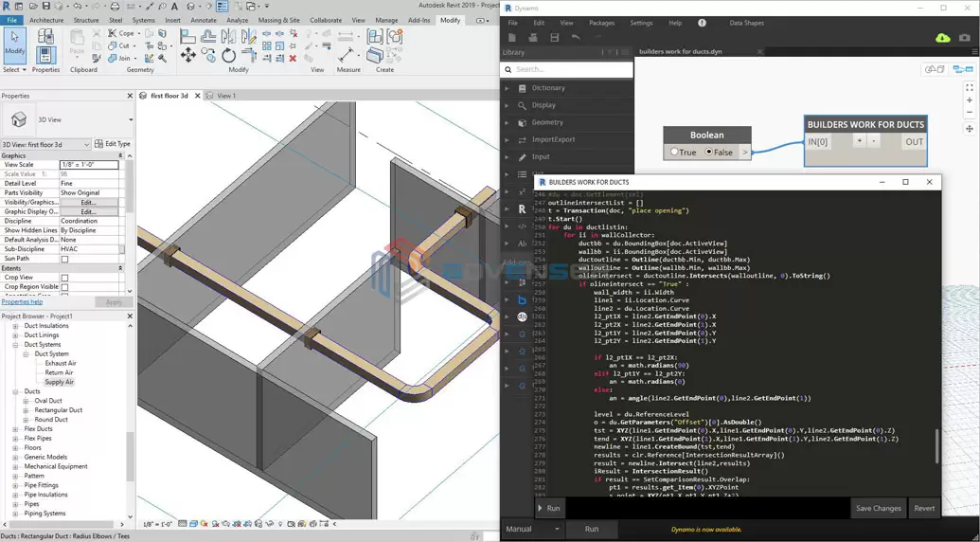Click the Dynamo notification exclamation icon
This screenshot has height=542, width=980.
tap(702, 23)
